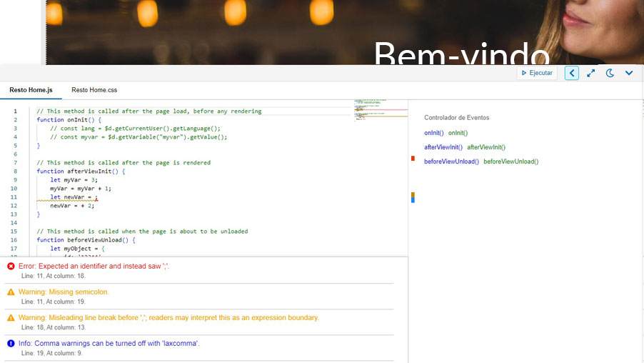Switch to dark theme with the moon icon
The width and height of the screenshot is (644, 363).
610,73
